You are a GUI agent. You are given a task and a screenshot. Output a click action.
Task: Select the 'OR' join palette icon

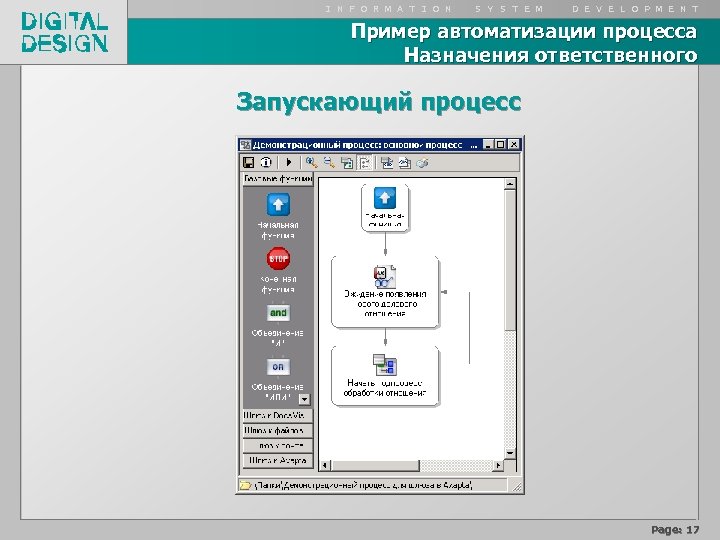pos(278,367)
